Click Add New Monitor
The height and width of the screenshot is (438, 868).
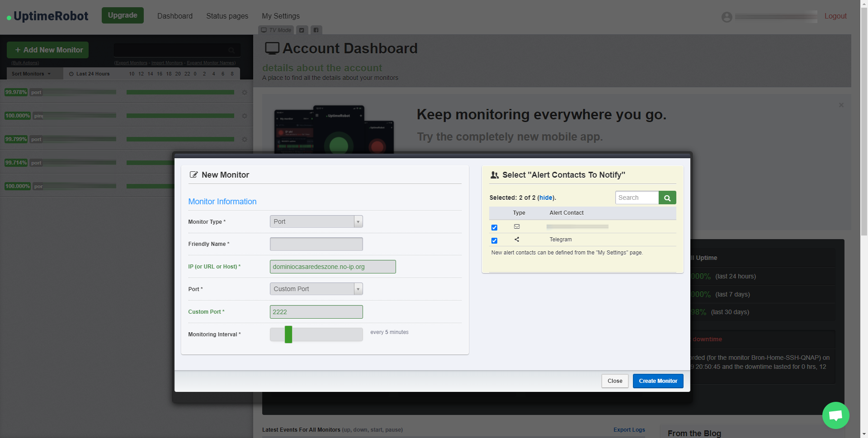point(48,50)
